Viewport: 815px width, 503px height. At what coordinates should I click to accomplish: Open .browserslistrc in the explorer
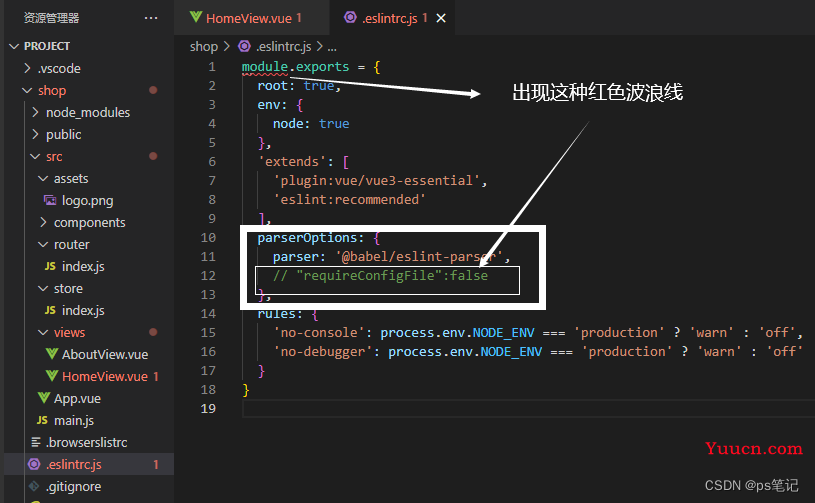click(87, 442)
